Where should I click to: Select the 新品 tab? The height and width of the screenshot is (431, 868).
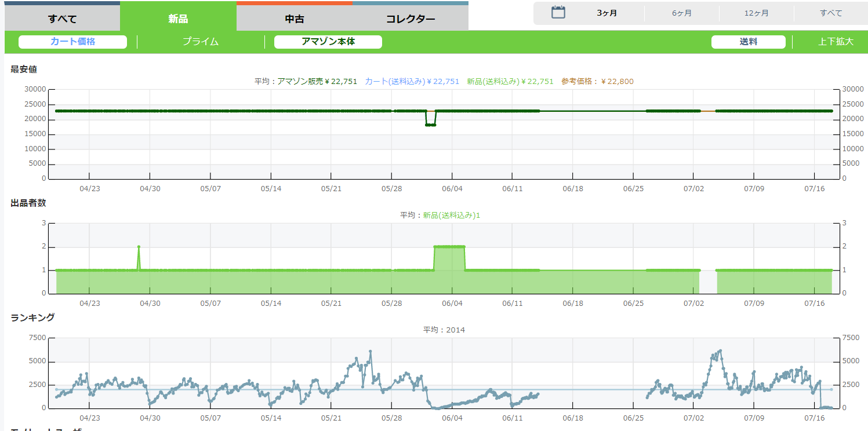pyautogui.click(x=178, y=19)
